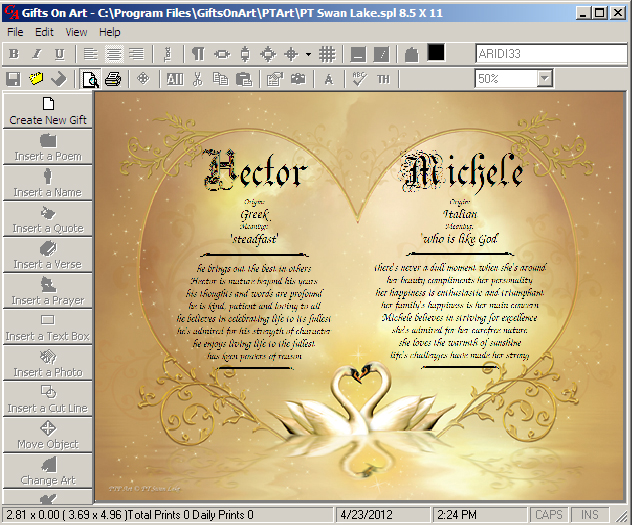Cut with the scissors icon
632x525 pixels.
coord(198,79)
